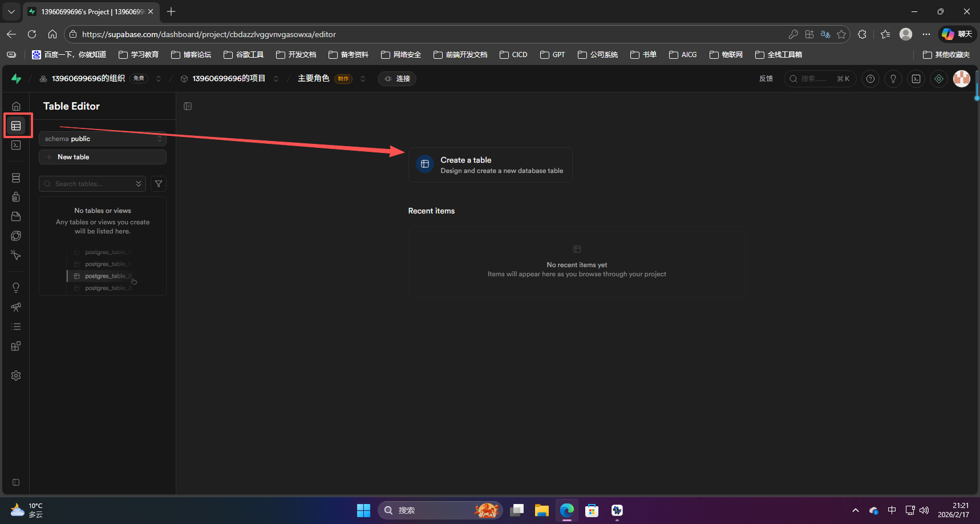Expand the organization switcher chevron
The height and width of the screenshot is (524, 980).
tap(159, 79)
